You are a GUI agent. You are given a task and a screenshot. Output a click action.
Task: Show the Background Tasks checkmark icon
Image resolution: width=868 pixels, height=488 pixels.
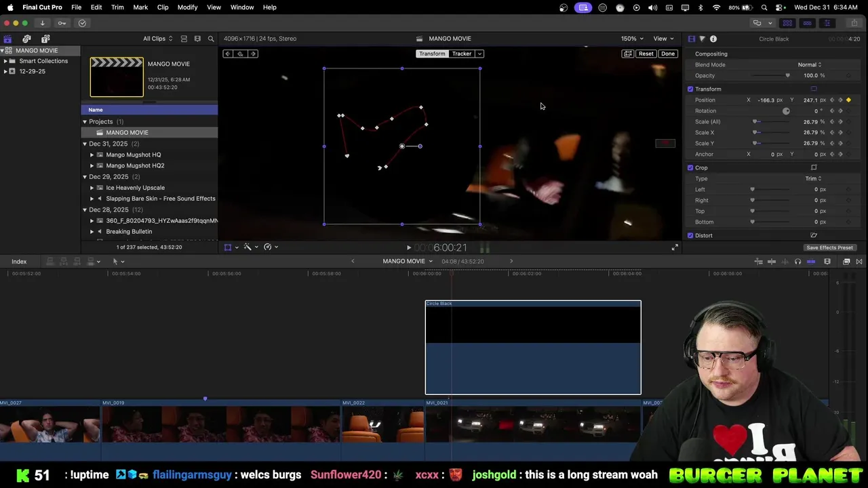pyautogui.click(x=82, y=23)
